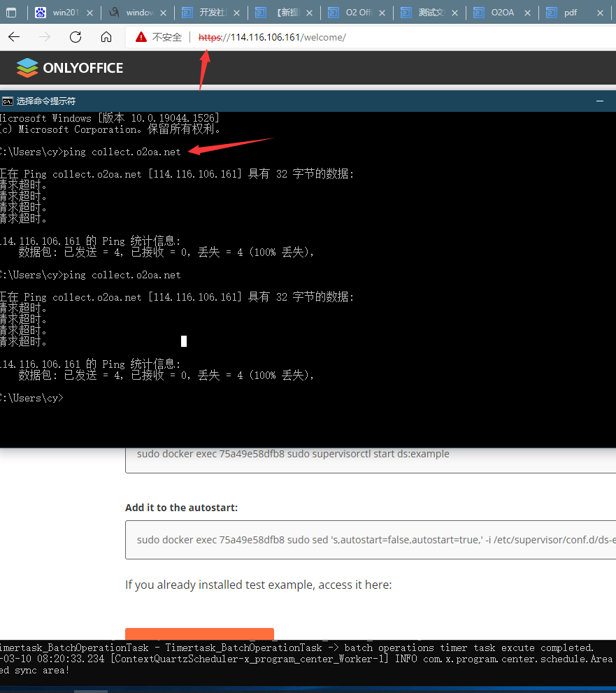Switch to the O2OA browser tab
The width and height of the screenshot is (616, 693).
point(503,13)
